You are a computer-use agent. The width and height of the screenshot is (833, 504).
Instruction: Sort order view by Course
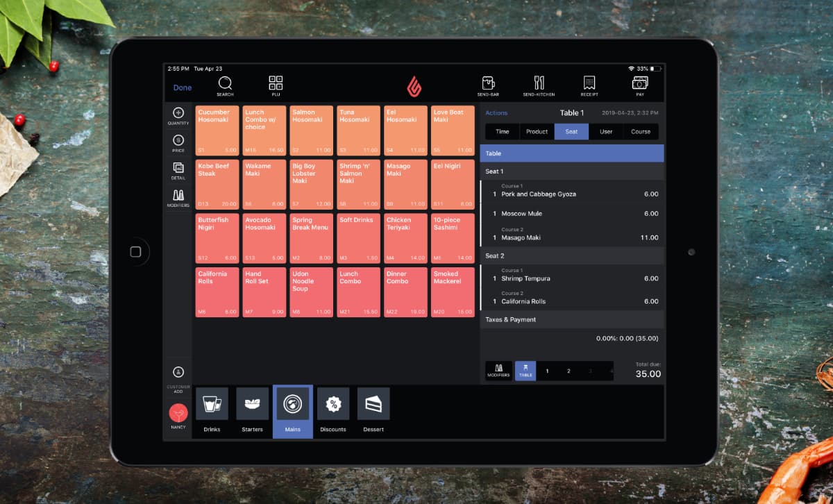641,132
